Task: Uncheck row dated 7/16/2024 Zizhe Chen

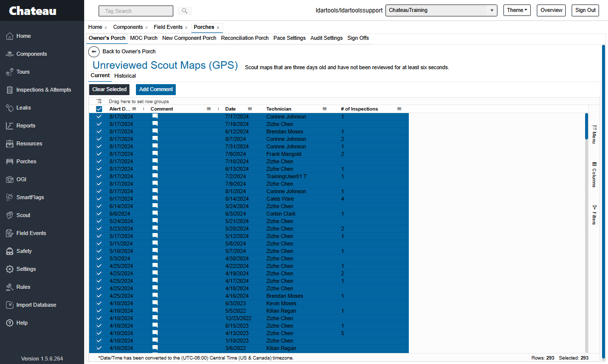Action: (x=99, y=124)
